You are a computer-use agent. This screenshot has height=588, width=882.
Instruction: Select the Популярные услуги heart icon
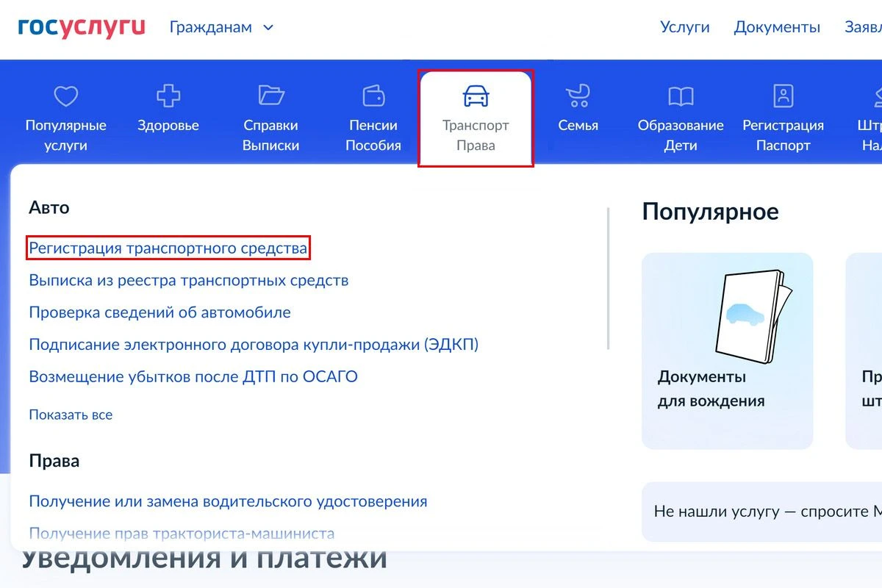[66, 96]
